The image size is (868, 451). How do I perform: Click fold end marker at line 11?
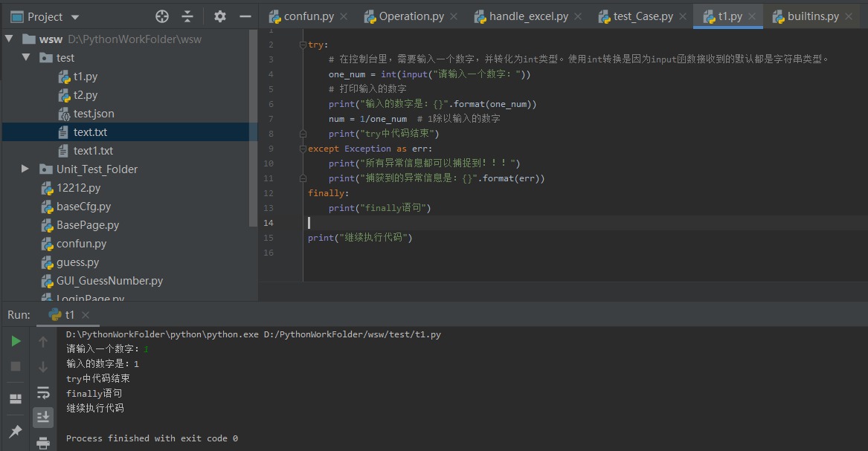(x=303, y=178)
